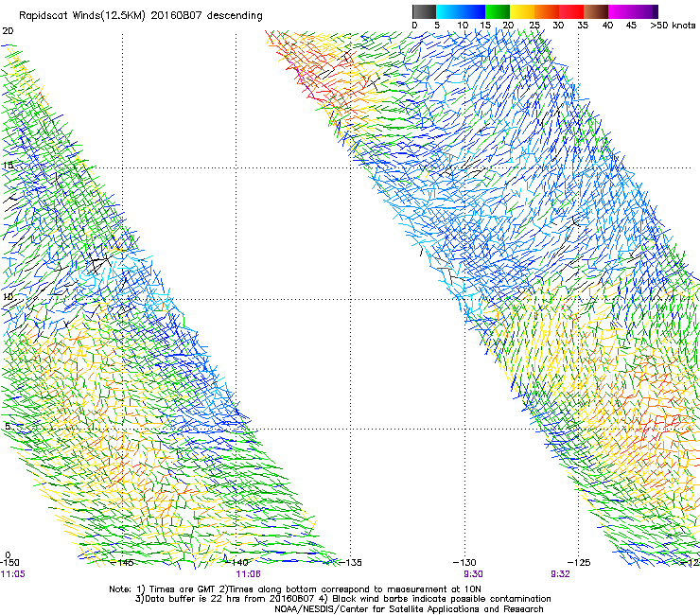Click the longitude label '-130'
Image resolution: width=700 pixels, height=615 pixels.
(x=464, y=563)
